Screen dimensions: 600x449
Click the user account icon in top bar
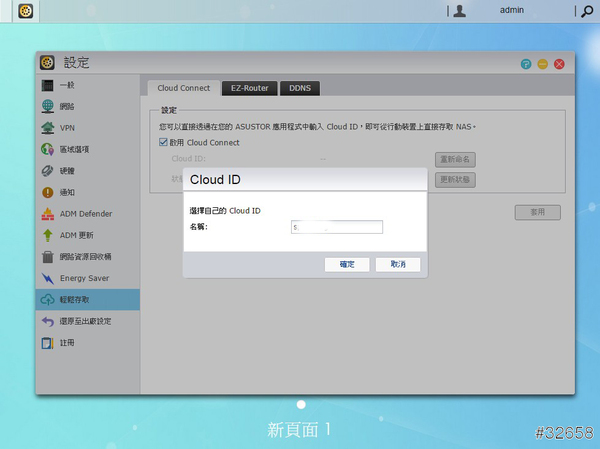[460, 11]
